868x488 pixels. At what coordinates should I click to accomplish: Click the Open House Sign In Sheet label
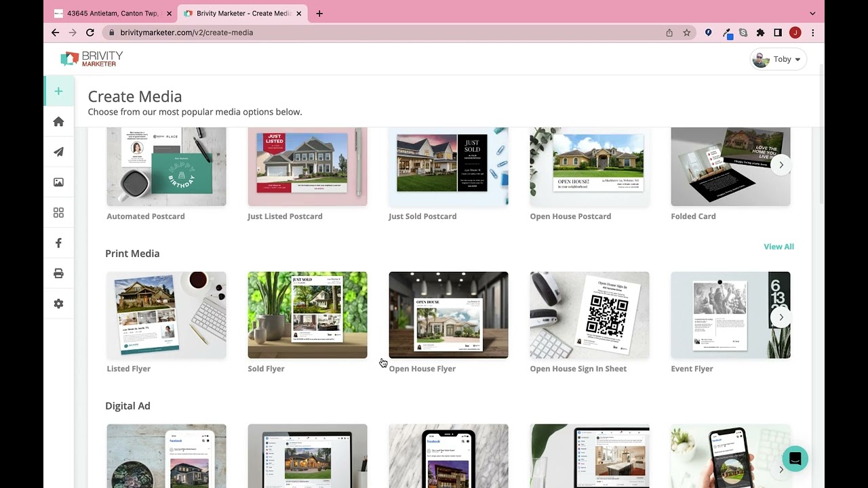click(578, 369)
